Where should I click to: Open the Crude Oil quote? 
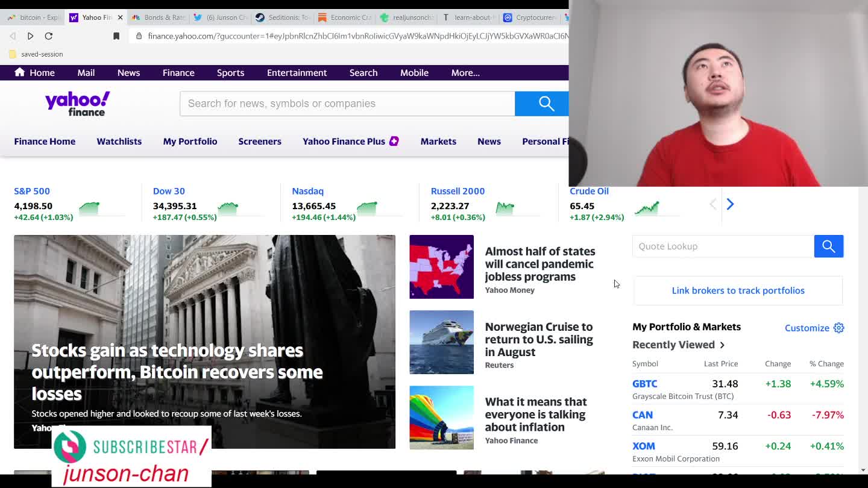point(589,191)
